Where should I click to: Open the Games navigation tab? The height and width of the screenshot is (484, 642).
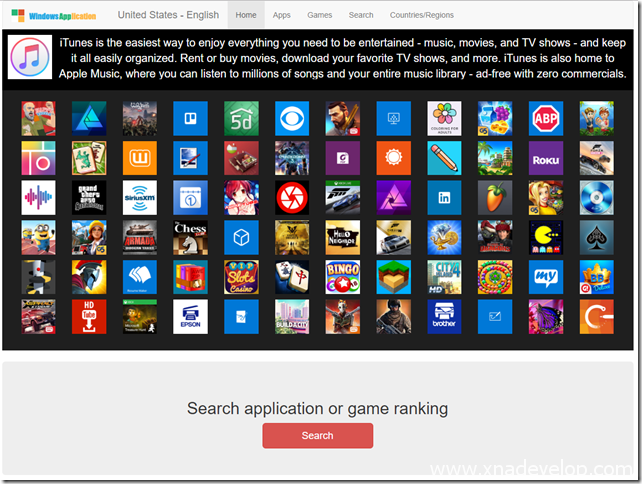320,15
